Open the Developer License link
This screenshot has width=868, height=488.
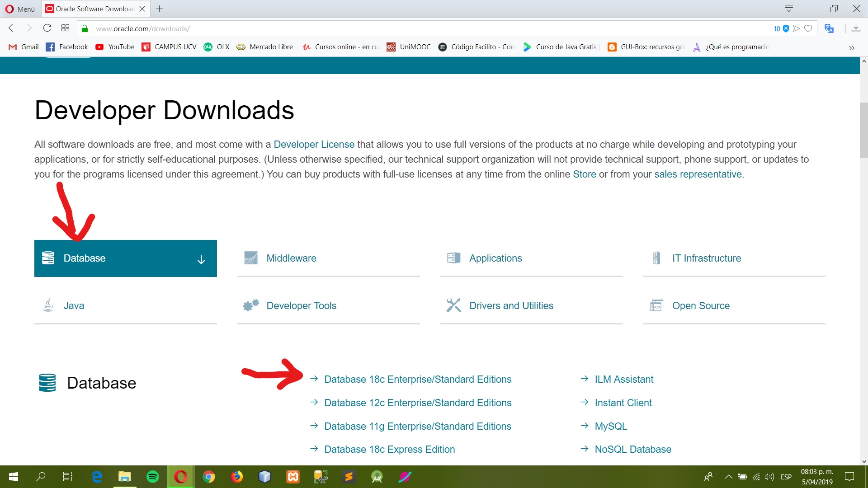(x=314, y=144)
